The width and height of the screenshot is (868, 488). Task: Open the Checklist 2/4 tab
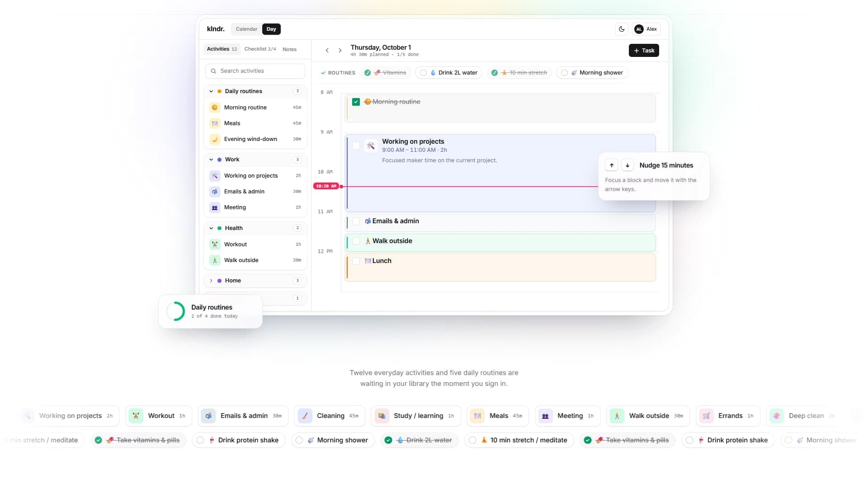point(260,49)
